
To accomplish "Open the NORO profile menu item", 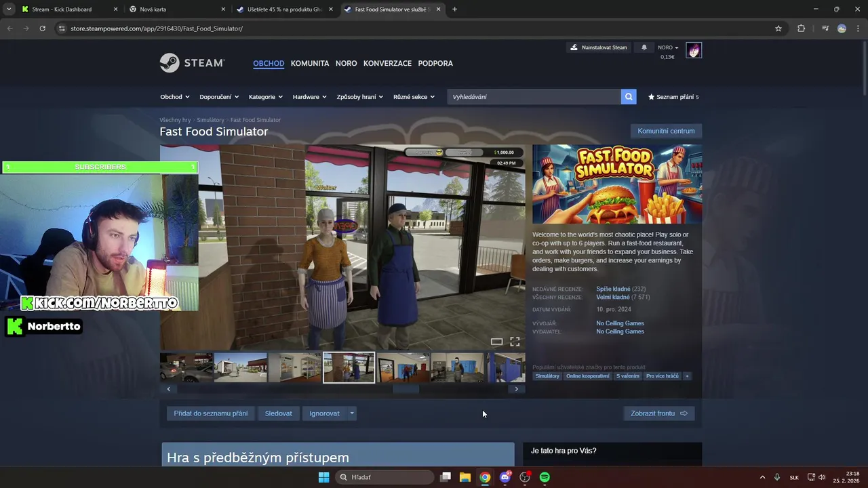I will pyautogui.click(x=346, y=64).
